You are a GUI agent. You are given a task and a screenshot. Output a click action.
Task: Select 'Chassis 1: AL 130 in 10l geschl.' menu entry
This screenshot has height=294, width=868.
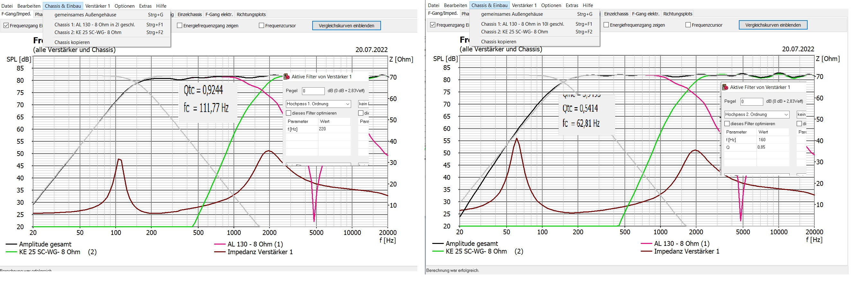tap(522, 24)
